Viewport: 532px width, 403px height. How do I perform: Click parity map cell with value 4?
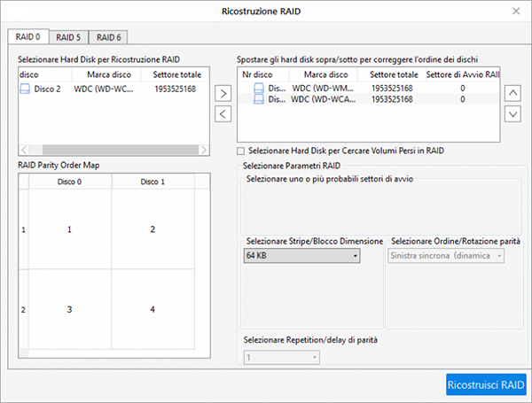tap(153, 309)
